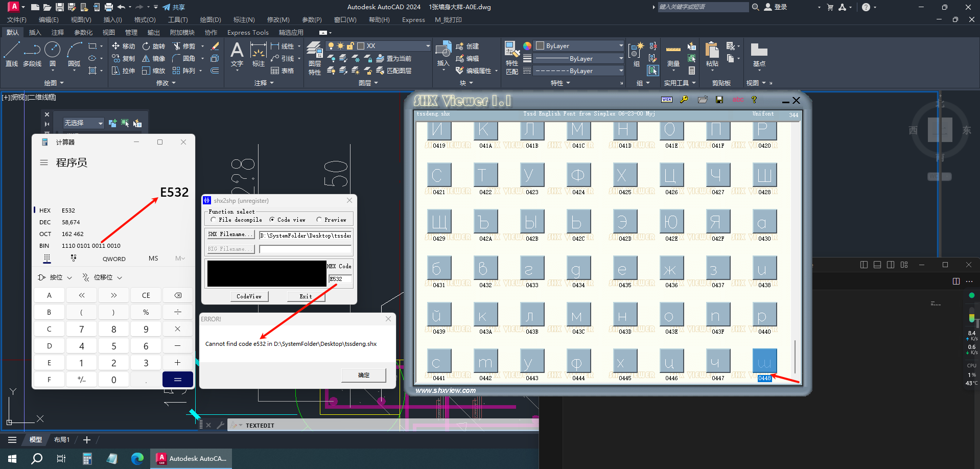This screenshot has width=980, height=469.
Task: Click the CodeView button in shx2shp
Action: pyautogui.click(x=249, y=296)
